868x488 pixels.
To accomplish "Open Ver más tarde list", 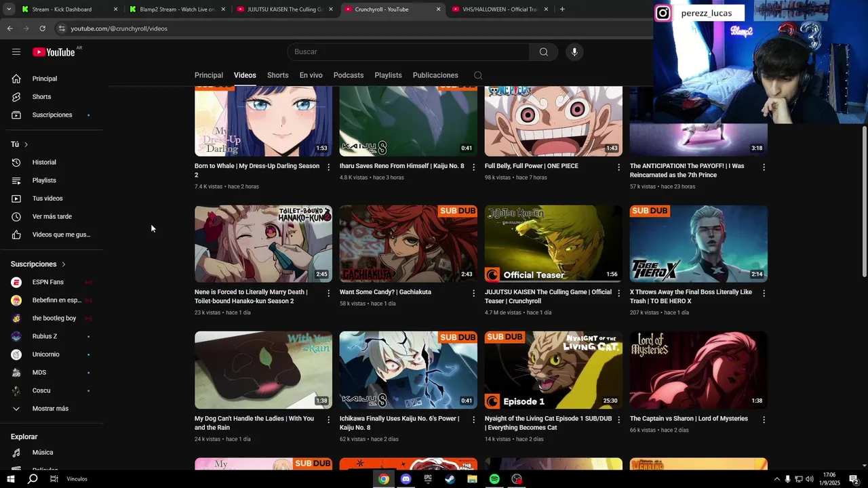I will [52, 217].
